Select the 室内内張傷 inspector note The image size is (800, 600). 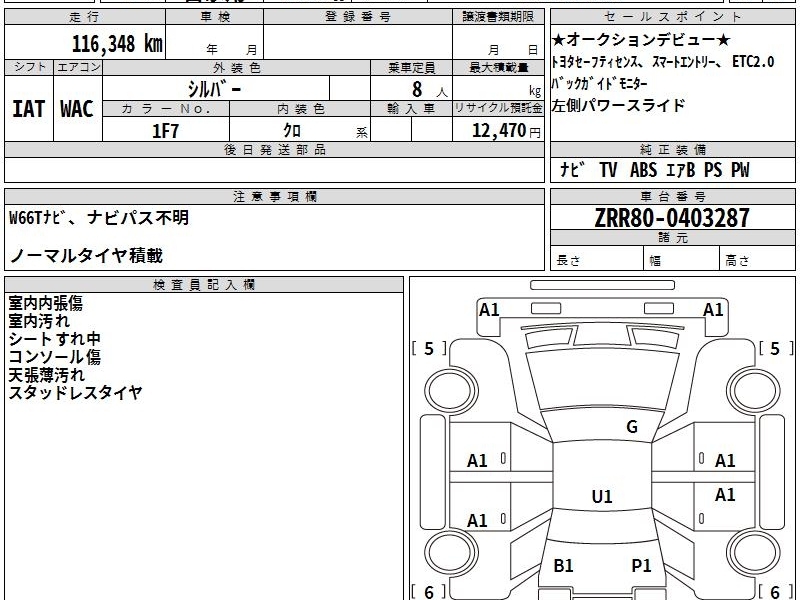45,303
